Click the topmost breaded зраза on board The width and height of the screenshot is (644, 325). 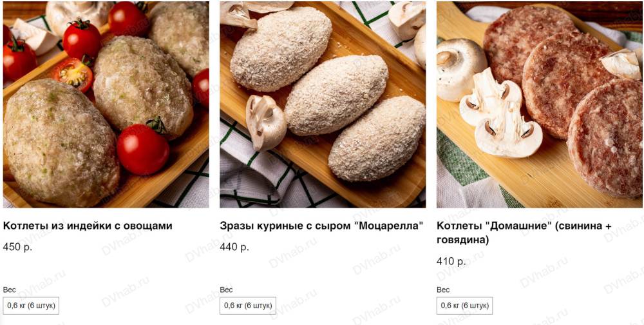(281, 48)
